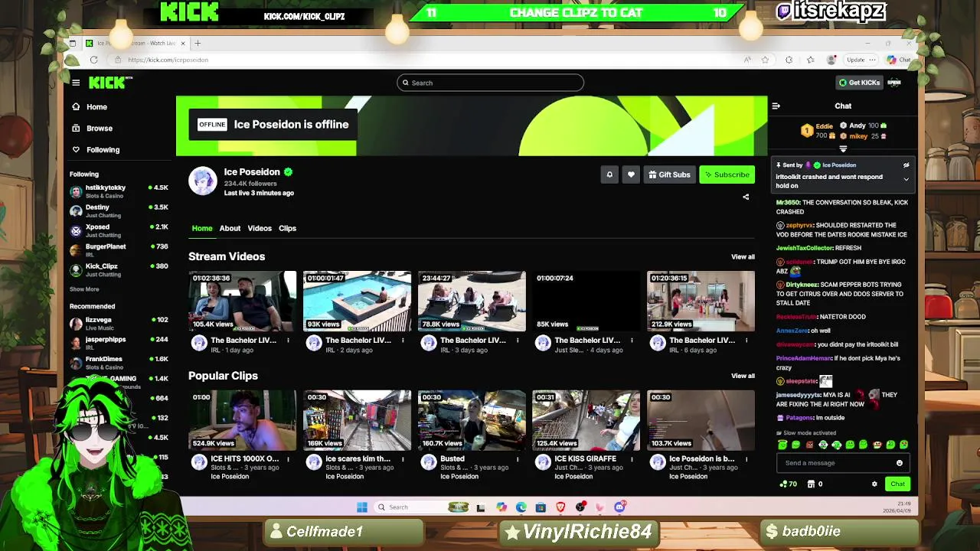Image resolution: width=980 pixels, height=551 pixels.
Task: Click the Get KICKs button
Action: pyautogui.click(x=859, y=83)
